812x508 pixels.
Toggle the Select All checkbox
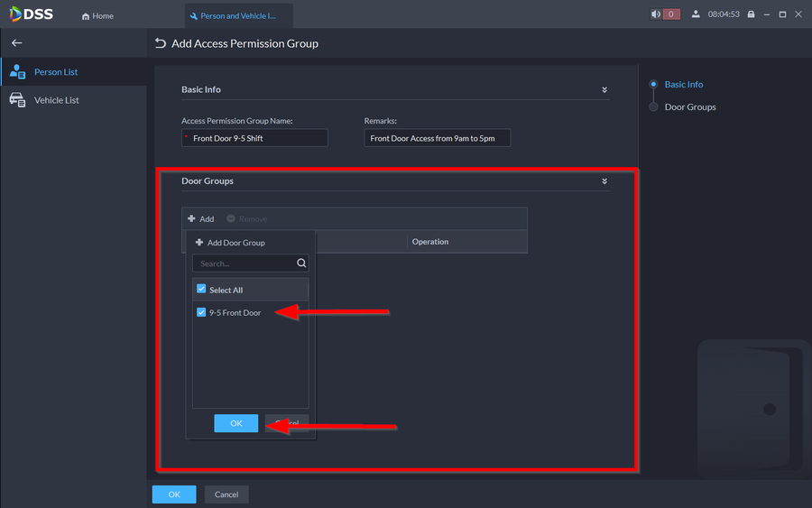(x=201, y=290)
